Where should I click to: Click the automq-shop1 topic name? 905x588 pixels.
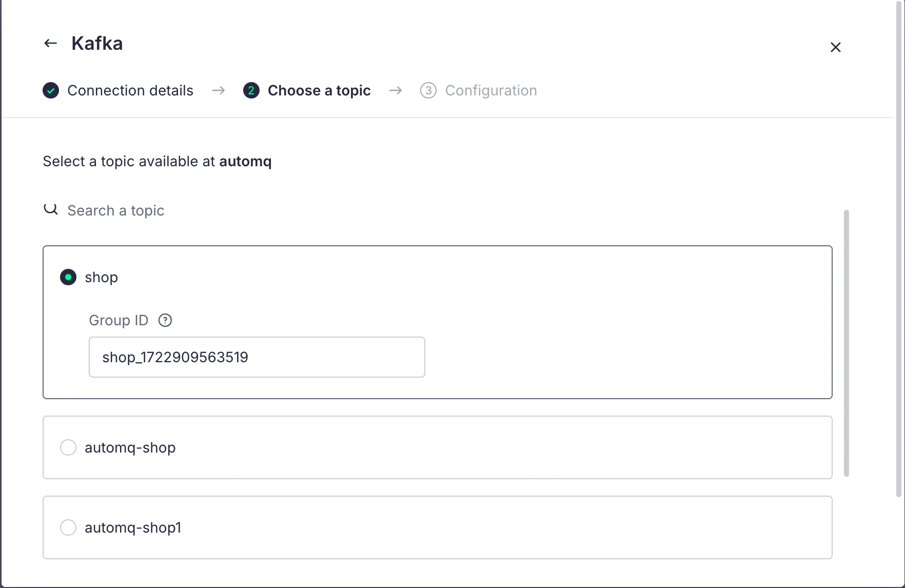(133, 527)
